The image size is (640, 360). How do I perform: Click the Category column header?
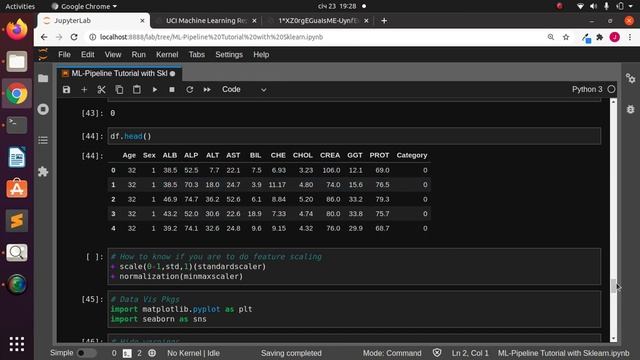point(411,156)
